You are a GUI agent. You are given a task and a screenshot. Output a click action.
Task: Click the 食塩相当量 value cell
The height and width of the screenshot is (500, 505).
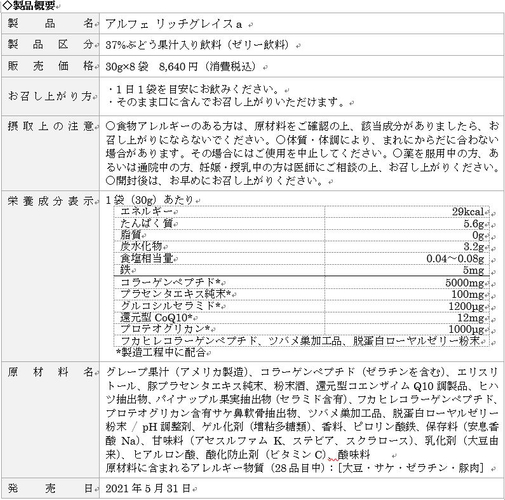click(407, 258)
